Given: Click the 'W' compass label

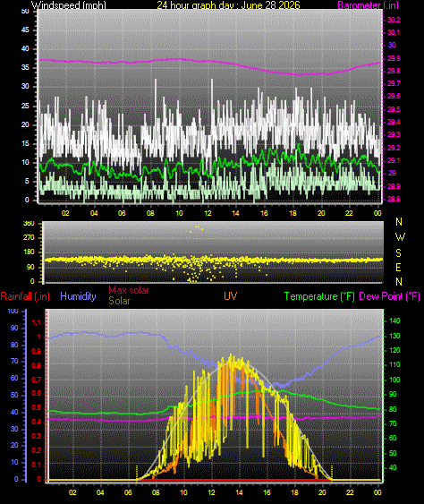Looking at the screenshot, I should point(400,237).
